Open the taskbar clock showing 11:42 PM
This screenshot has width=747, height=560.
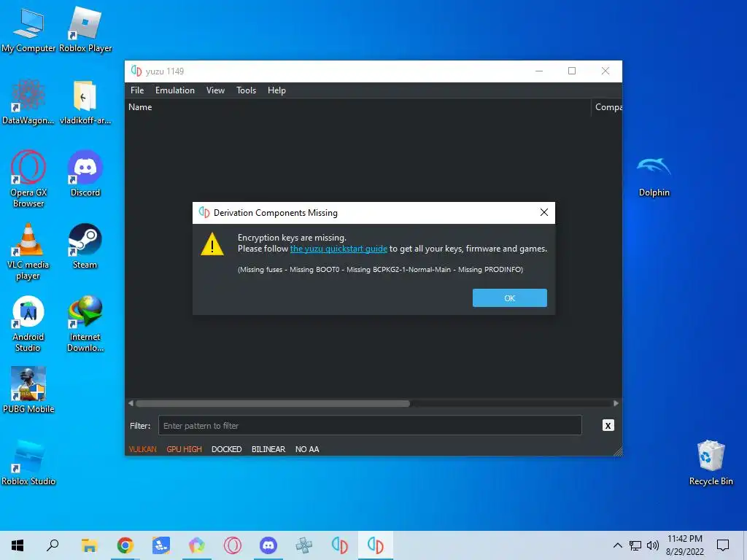[x=684, y=545]
